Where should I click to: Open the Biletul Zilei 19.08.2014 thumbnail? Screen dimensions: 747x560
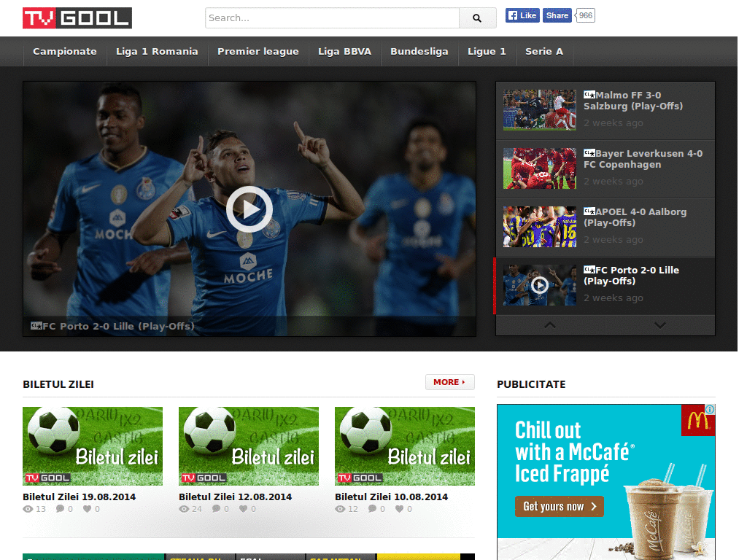[x=93, y=446]
